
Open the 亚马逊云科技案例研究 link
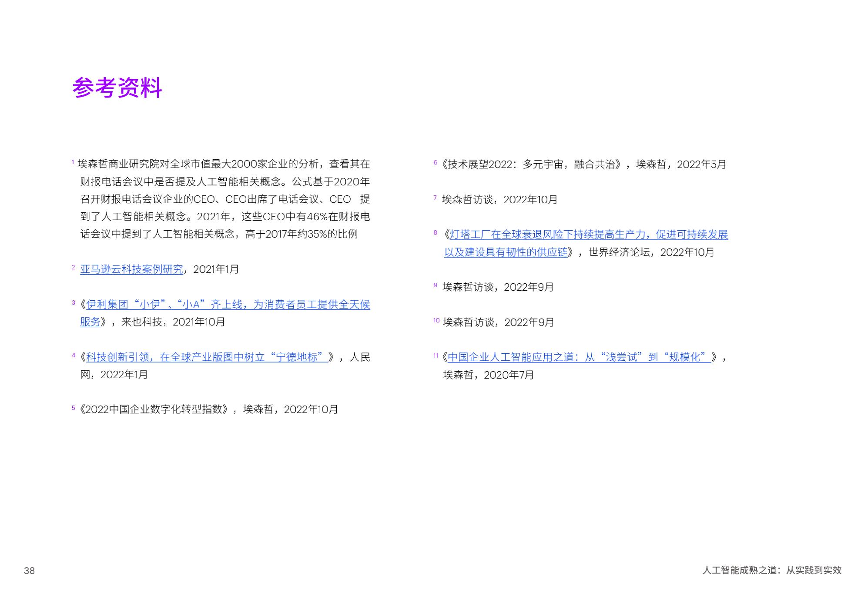[x=131, y=269]
